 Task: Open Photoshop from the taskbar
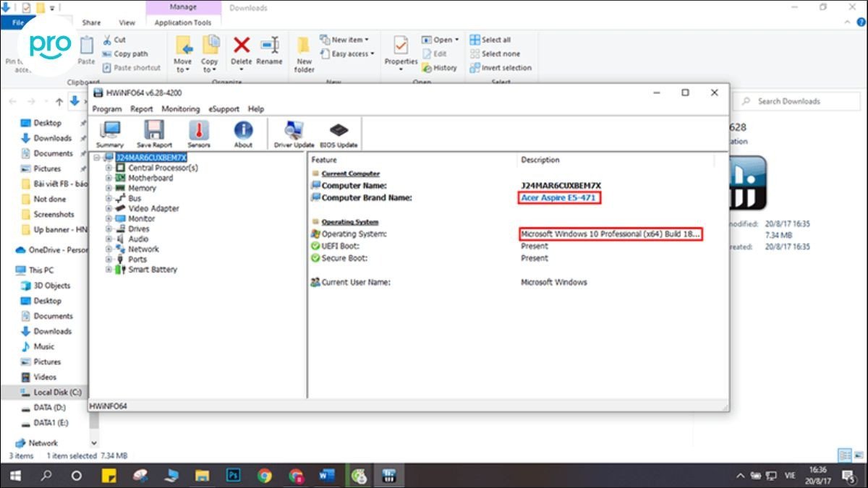pos(234,476)
